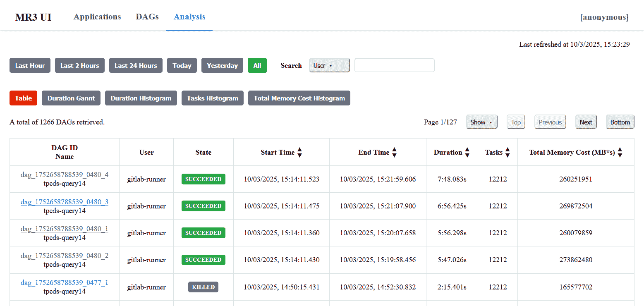This screenshot has height=306, width=644.
Task: Sort by Start Time column icon
Action: tap(299, 153)
